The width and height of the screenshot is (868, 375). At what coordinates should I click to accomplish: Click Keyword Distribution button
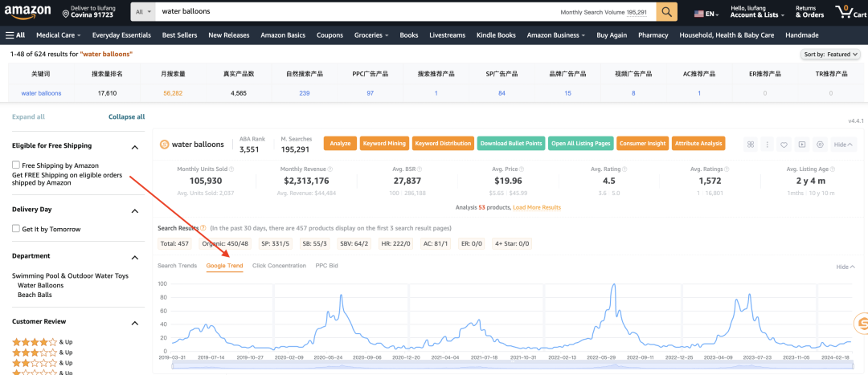(443, 143)
